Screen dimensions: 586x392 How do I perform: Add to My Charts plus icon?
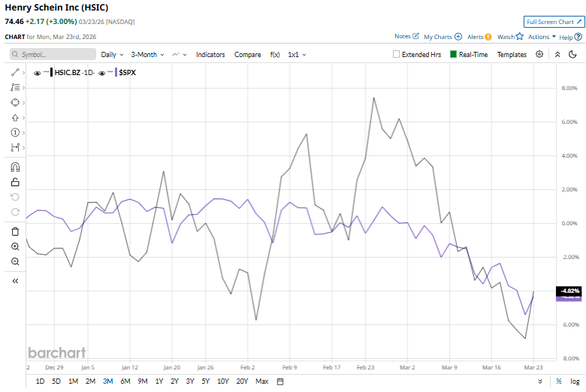coord(458,37)
